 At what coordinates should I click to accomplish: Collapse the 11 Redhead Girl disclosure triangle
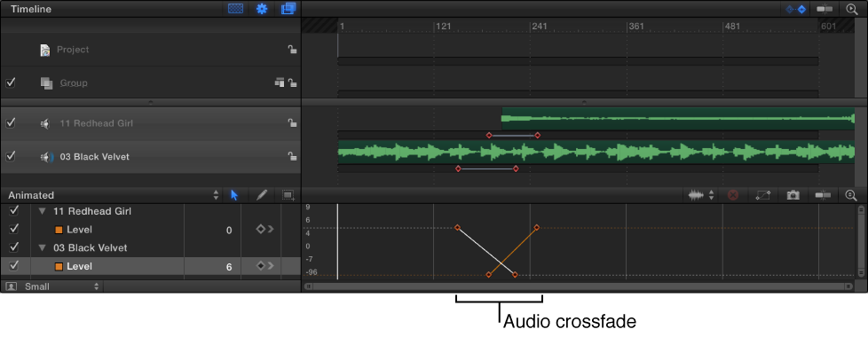(42, 211)
